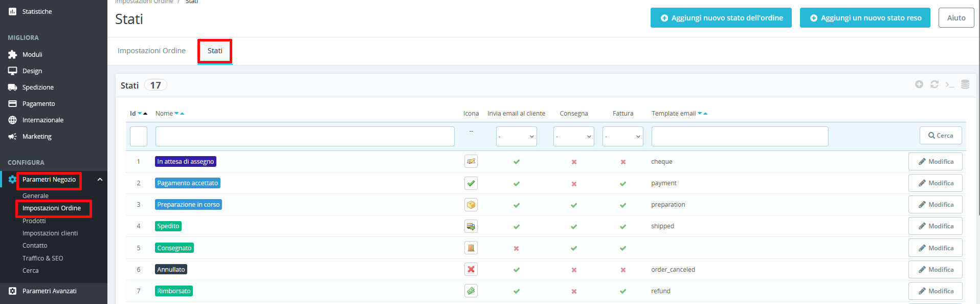
Task: Sort Nome column descending arrow
Action: (176, 114)
